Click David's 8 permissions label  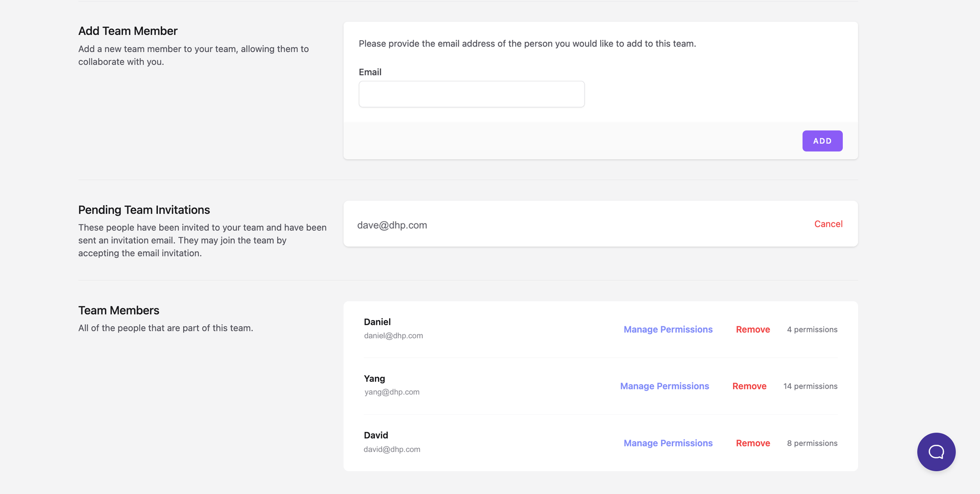tap(812, 443)
